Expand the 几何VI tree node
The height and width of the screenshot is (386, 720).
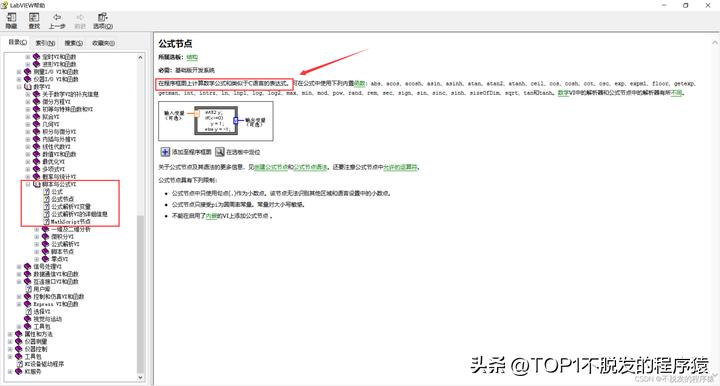tap(28, 124)
